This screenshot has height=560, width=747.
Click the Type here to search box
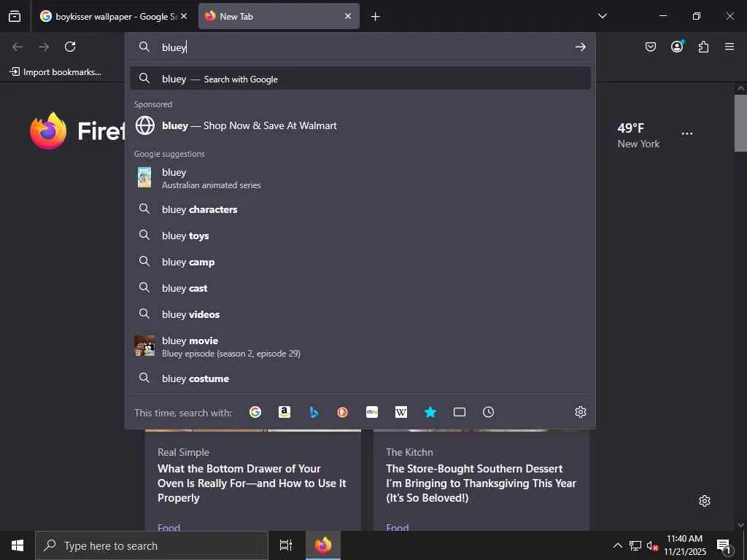(x=152, y=545)
